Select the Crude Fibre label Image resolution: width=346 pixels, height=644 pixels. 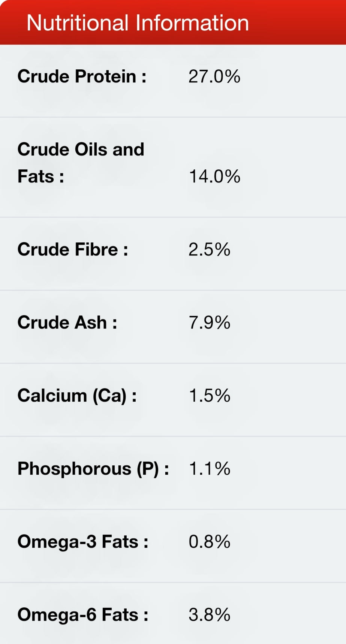click(73, 250)
